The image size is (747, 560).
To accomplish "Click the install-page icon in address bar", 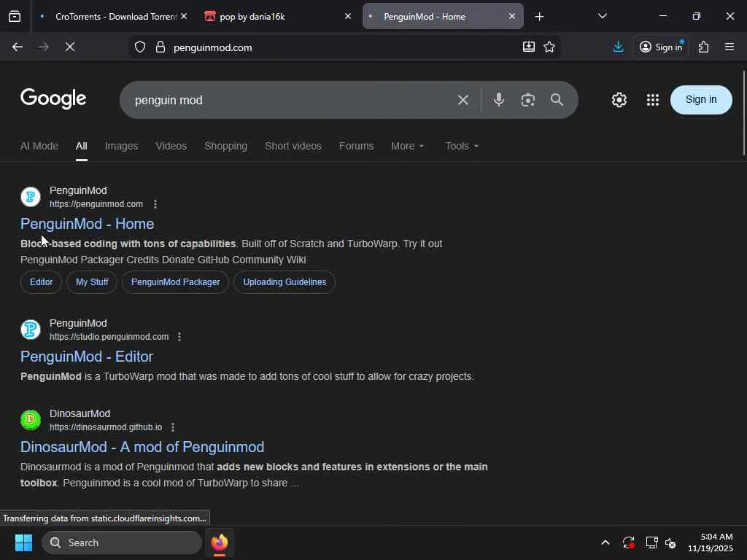I will [528, 47].
